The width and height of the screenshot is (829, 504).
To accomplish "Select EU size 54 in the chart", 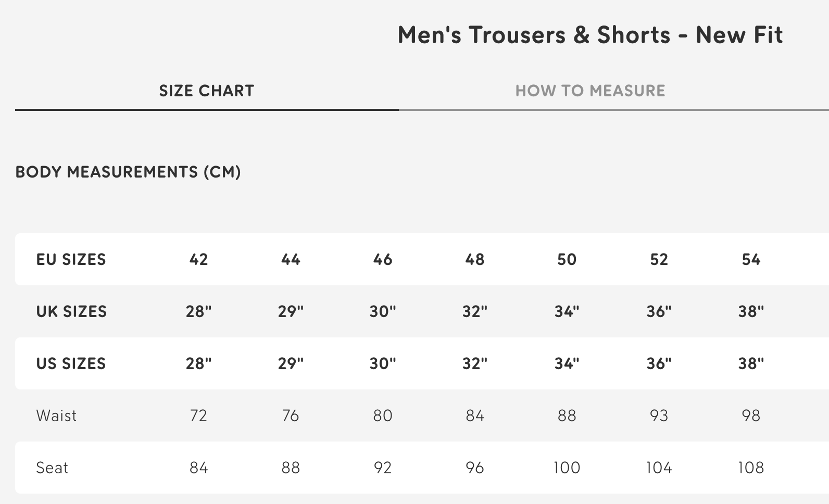I will tap(751, 259).
